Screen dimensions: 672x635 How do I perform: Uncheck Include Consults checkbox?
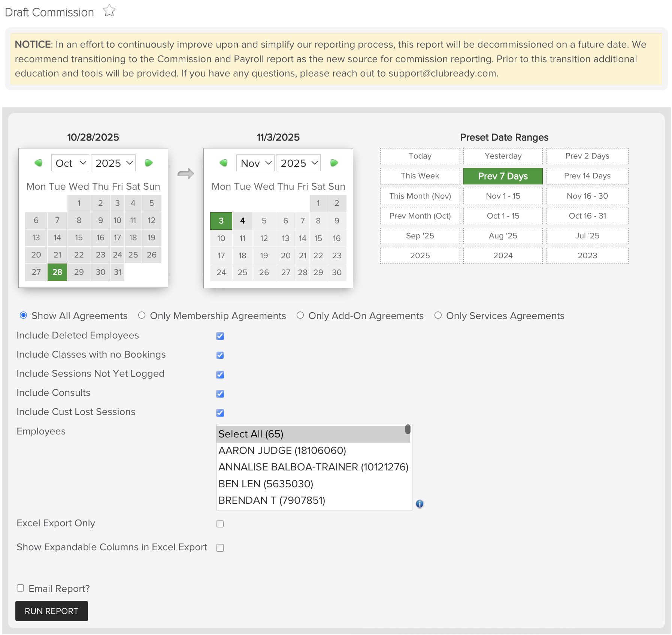(220, 394)
